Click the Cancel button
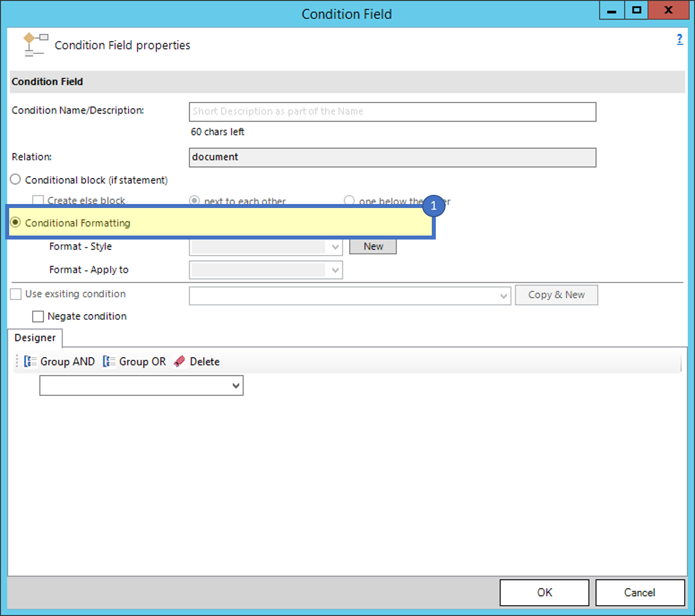 [x=640, y=593]
